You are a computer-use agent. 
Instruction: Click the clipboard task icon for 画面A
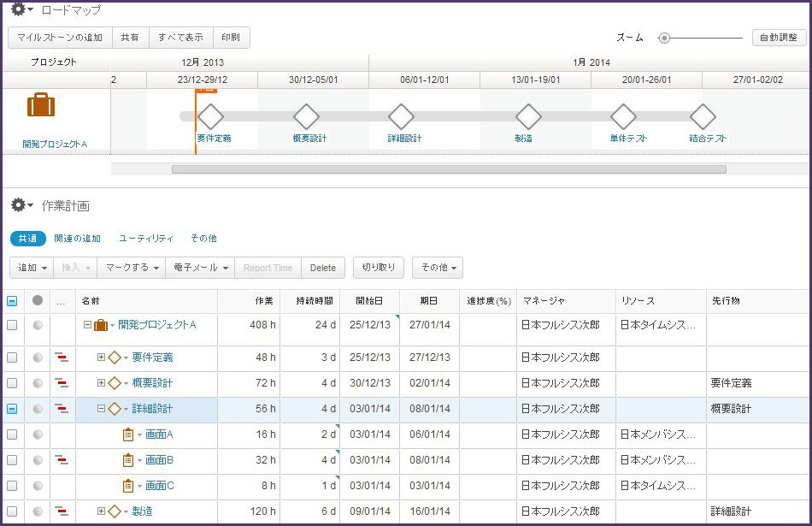128,434
